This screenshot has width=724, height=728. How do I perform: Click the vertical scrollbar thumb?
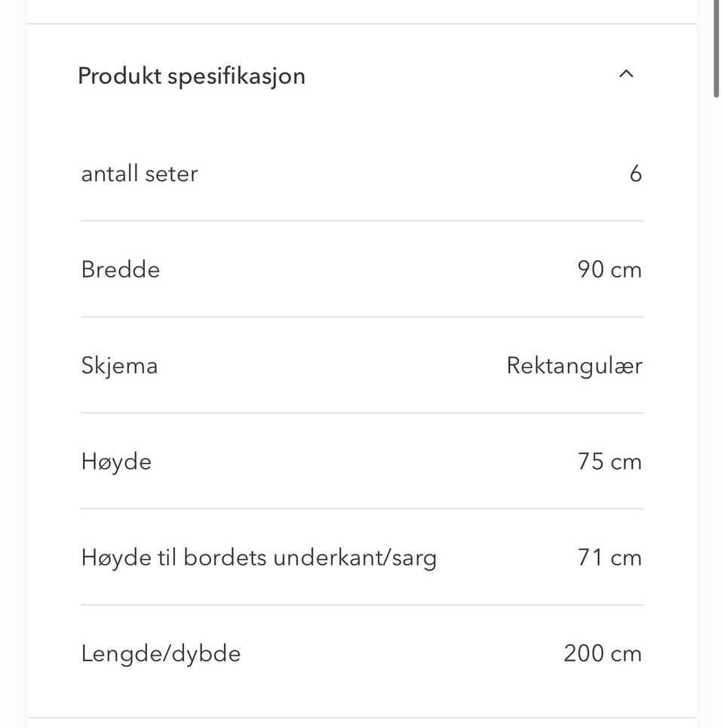pos(716,49)
